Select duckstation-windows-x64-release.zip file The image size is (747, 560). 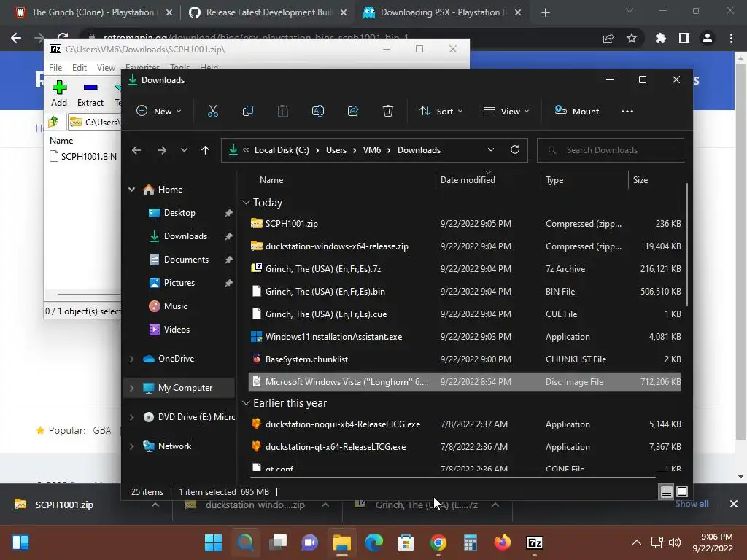[x=465, y=246]
